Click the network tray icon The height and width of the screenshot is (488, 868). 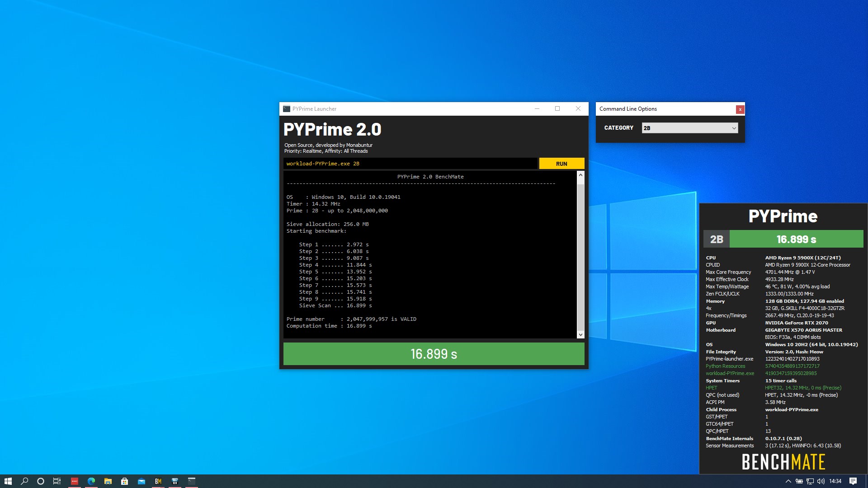click(810, 481)
